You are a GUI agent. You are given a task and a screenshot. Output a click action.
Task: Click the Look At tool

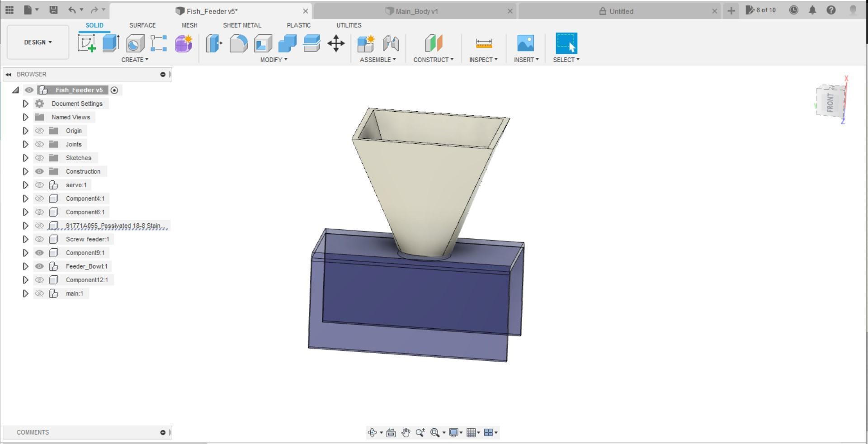click(391, 433)
